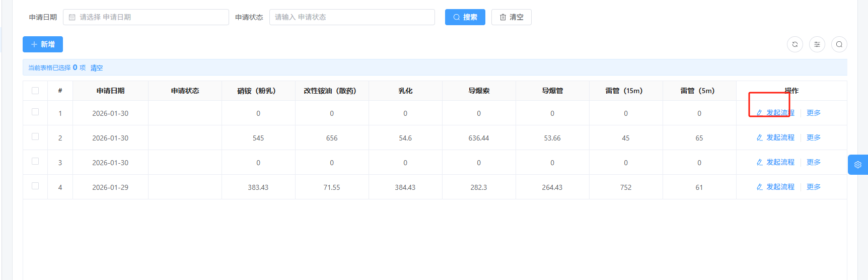Click the 申请日期 column header
The height and width of the screenshot is (280, 868).
pyautogui.click(x=110, y=91)
